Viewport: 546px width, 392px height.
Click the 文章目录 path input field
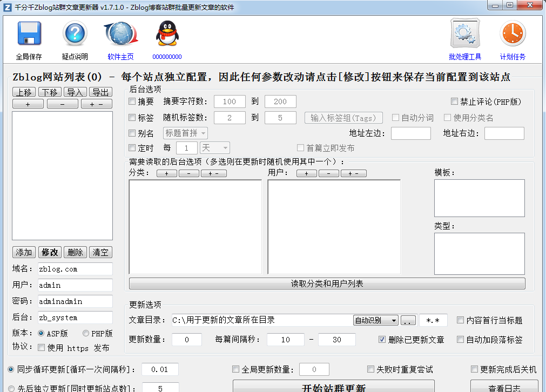262,320
